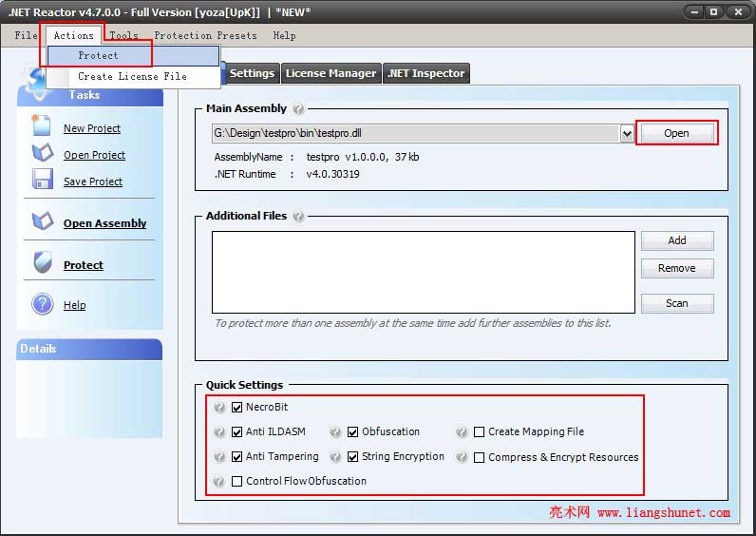Viewport: 756px width, 536px height.
Task: Click the Protect link in Tasks
Action: pos(84,265)
